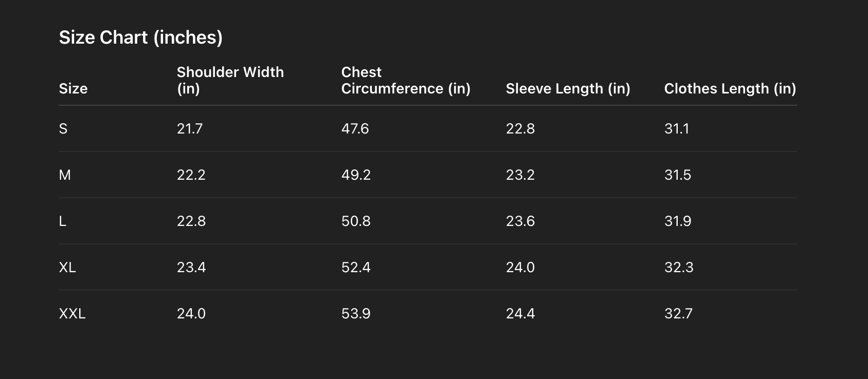Click clothes length value 31.1

pos(677,128)
